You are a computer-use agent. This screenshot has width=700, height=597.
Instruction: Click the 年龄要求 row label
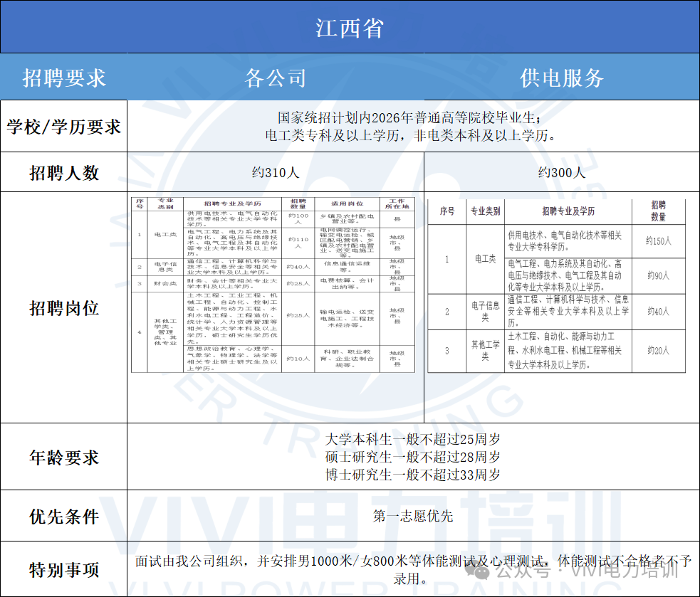coord(63,458)
